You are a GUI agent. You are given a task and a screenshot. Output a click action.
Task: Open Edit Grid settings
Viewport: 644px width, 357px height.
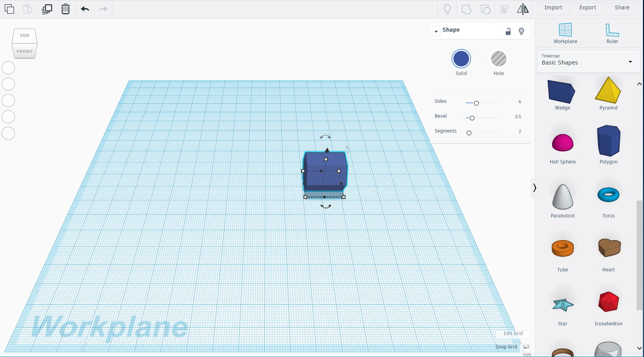click(513, 334)
